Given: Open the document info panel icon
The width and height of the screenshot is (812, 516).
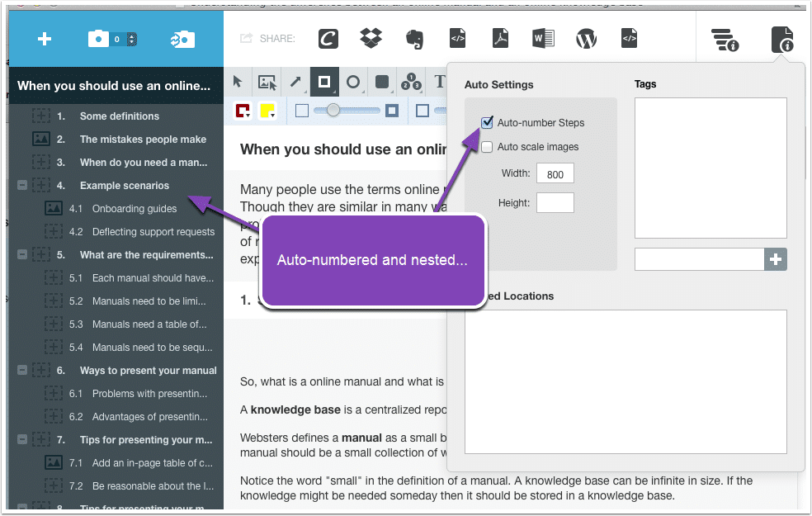Looking at the screenshot, I should pos(781,40).
